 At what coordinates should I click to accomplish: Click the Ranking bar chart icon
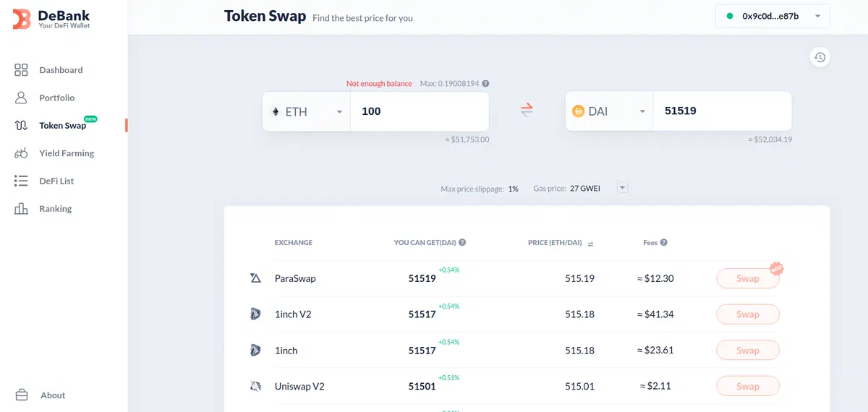[21, 209]
